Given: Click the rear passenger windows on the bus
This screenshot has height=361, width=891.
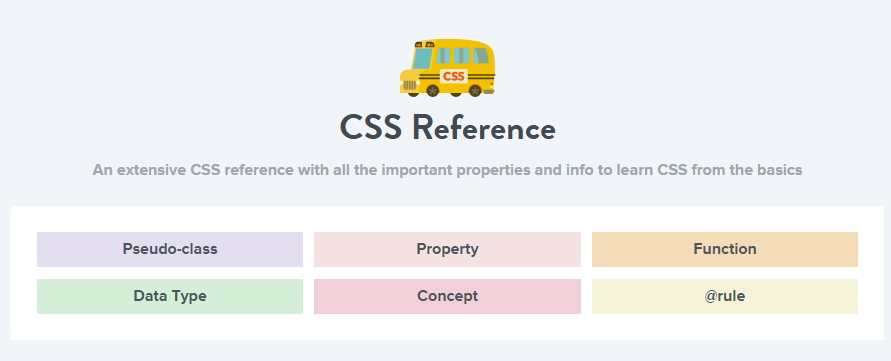Looking at the screenshot, I should [x=462, y=56].
